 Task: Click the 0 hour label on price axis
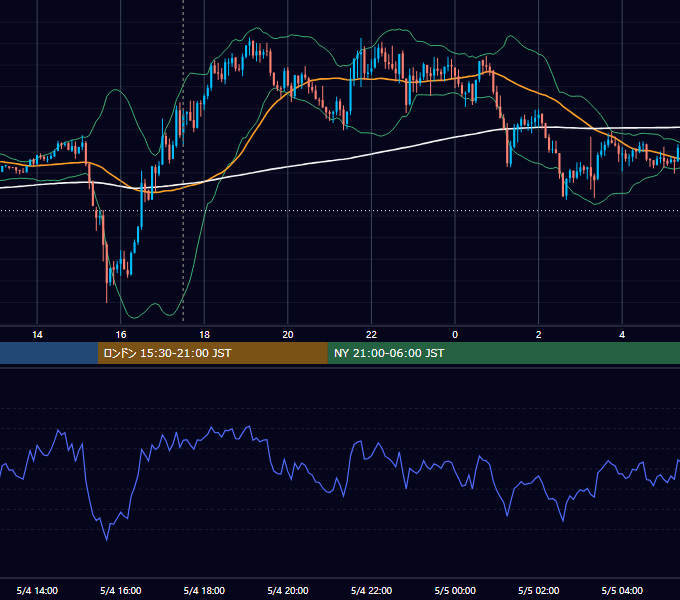tap(455, 335)
